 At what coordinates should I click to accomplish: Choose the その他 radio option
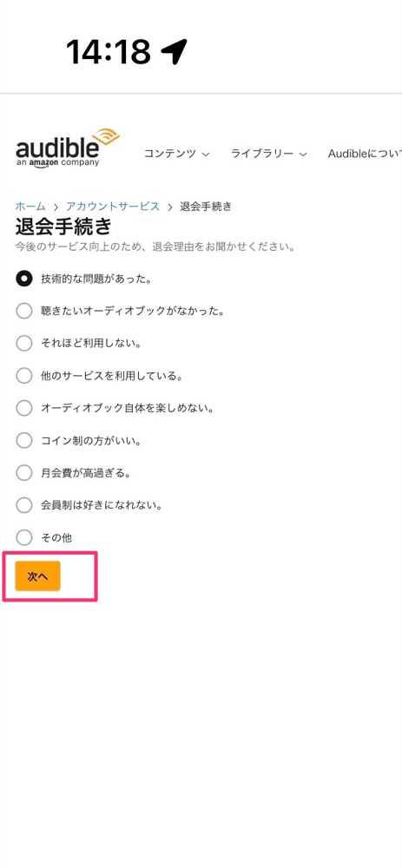click(23, 537)
